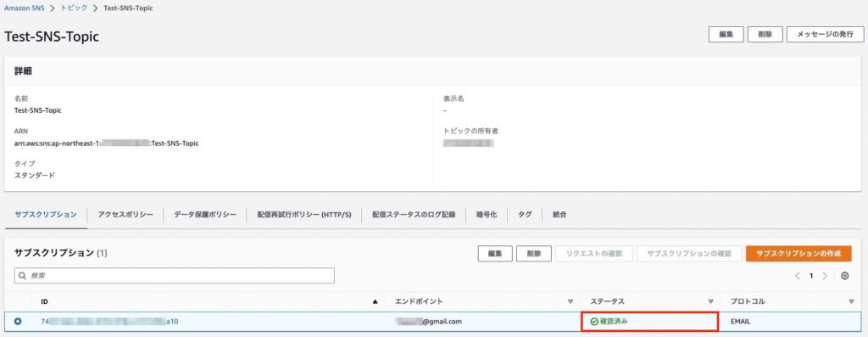Click the 詳細 panel heading
This screenshot has height=337, width=868.
[22, 71]
